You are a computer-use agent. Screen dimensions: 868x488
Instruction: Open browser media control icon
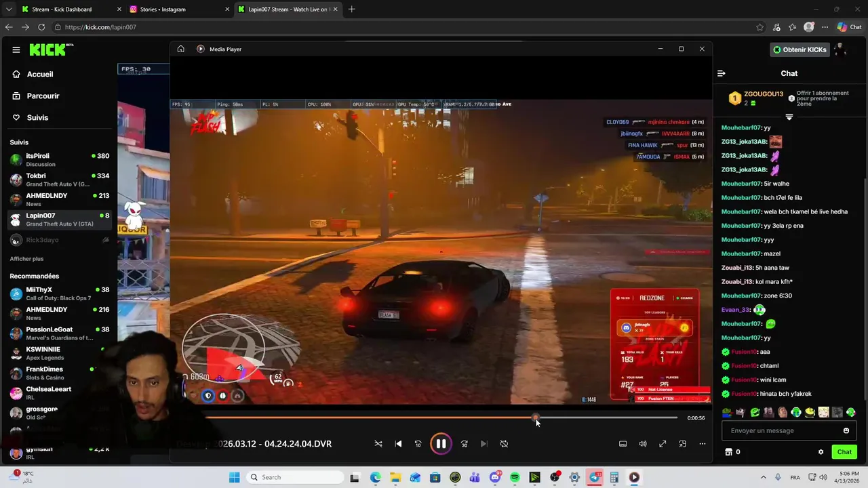[776, 27]
